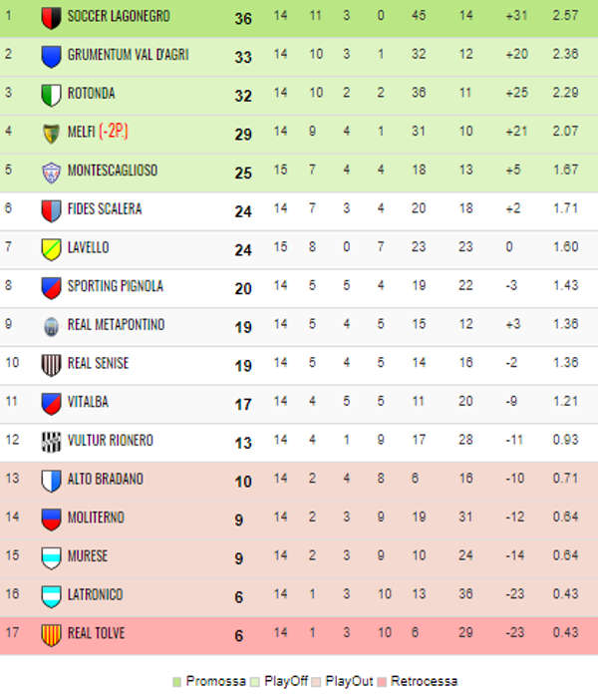Click the Promossa green legend swatch
Image resolution: width=598 pixels, height=700 pixels.
coord(177,682)
